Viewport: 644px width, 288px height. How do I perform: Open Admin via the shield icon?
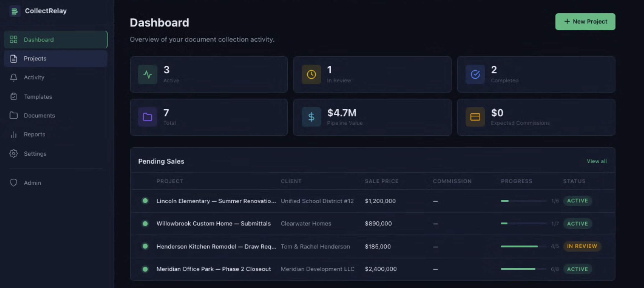(x=13, y=182)
